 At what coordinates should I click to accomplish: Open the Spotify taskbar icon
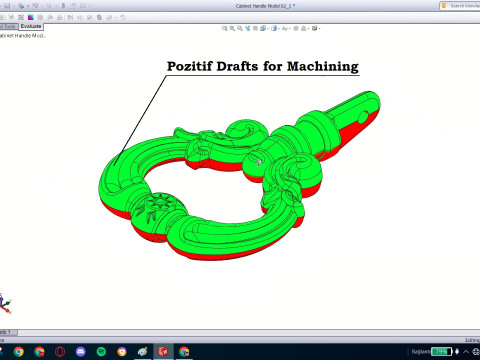point(101,351)
